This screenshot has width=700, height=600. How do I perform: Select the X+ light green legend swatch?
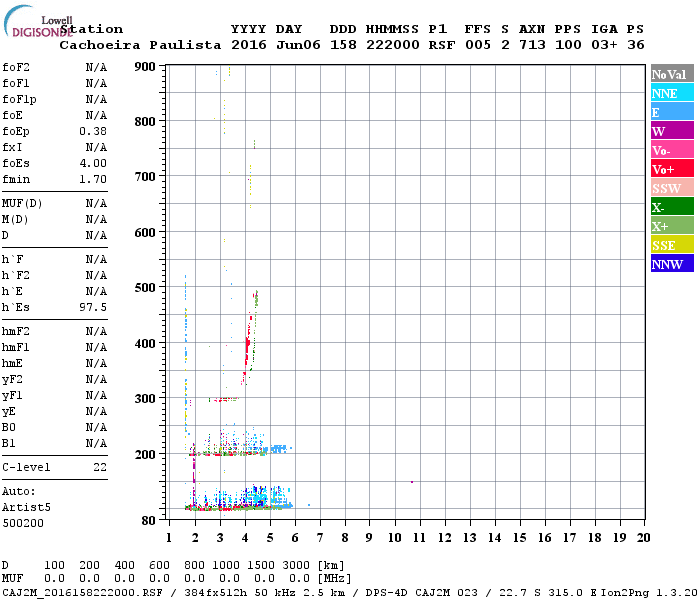(672, 225)
